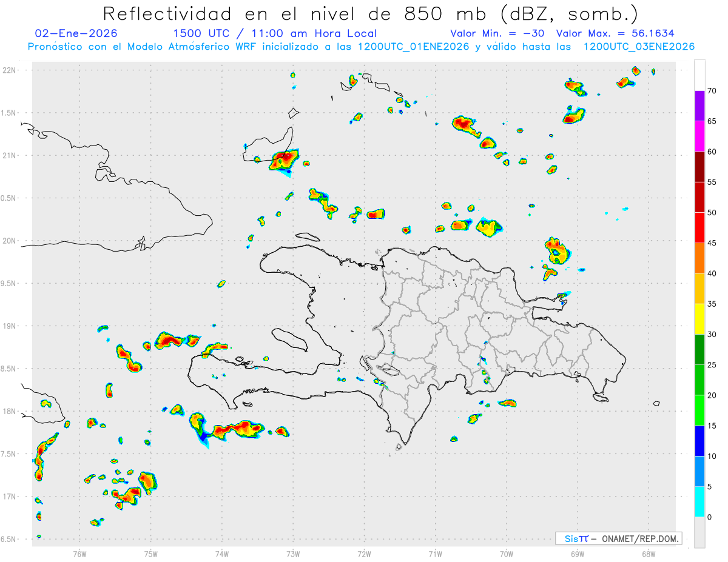
Task: Click the 'Valor Max. = 56.1634' text
Action: tap(615, 33)
